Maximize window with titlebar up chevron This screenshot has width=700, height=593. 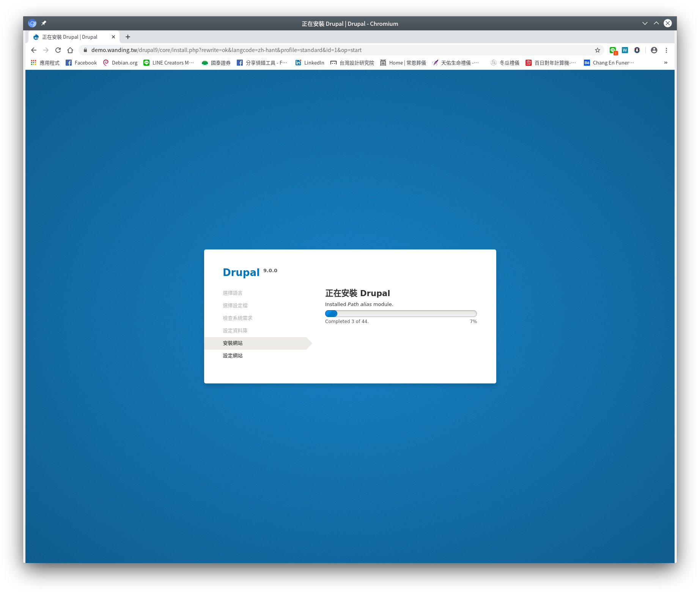coord(656,24)
